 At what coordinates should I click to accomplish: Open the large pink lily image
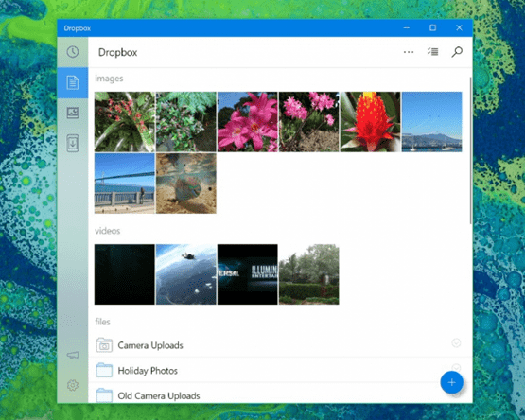[x=248, y=122]
